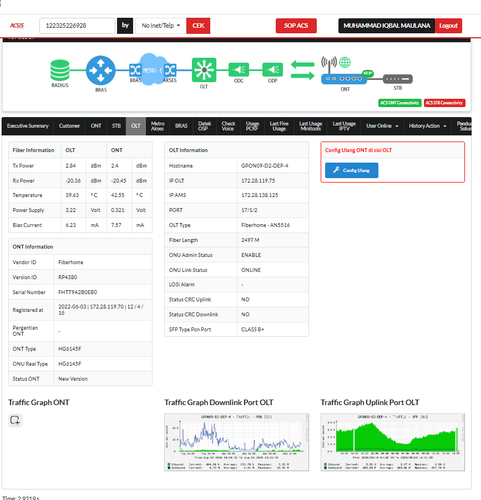This screenshot has width=481, height=500.
Task: Click the ODP splitter icon
Action: 272,70
